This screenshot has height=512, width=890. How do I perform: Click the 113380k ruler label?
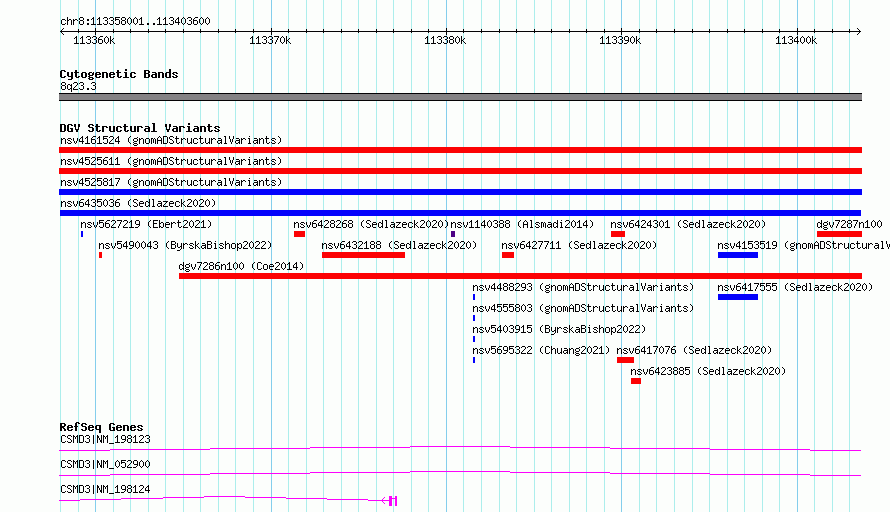(445, 40)
